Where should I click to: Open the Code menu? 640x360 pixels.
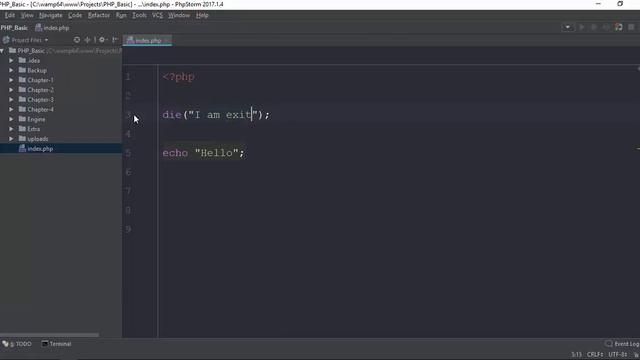coord(75,15)
